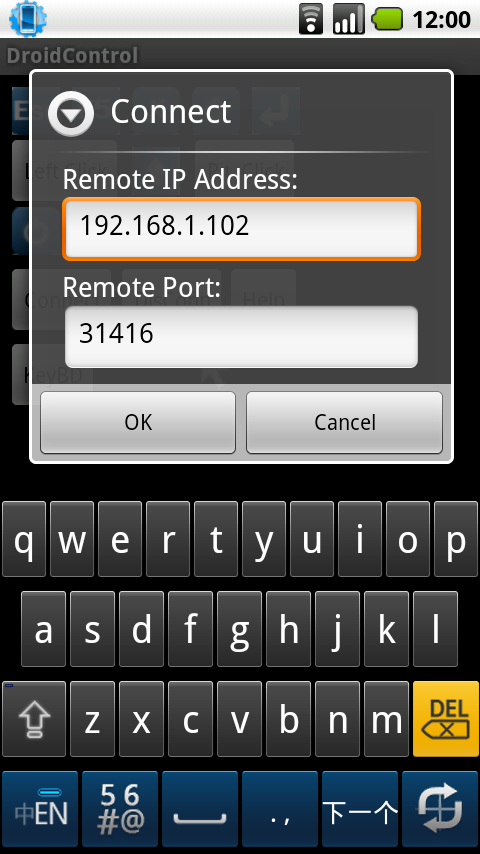This screenshot has width=480, height=854.
Task: Switch to numbers and symbols keyboard
Action: 120,808
